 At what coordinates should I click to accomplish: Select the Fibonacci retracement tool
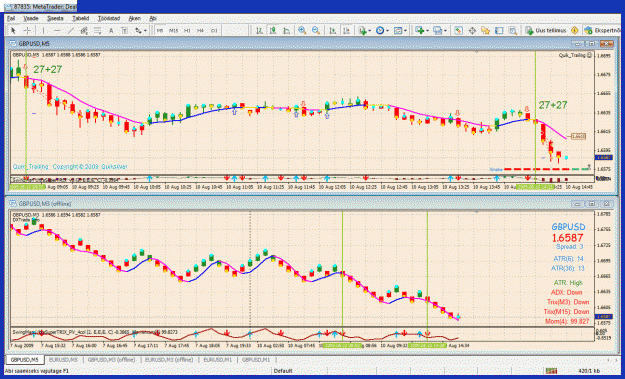click(x=98, y=31)
